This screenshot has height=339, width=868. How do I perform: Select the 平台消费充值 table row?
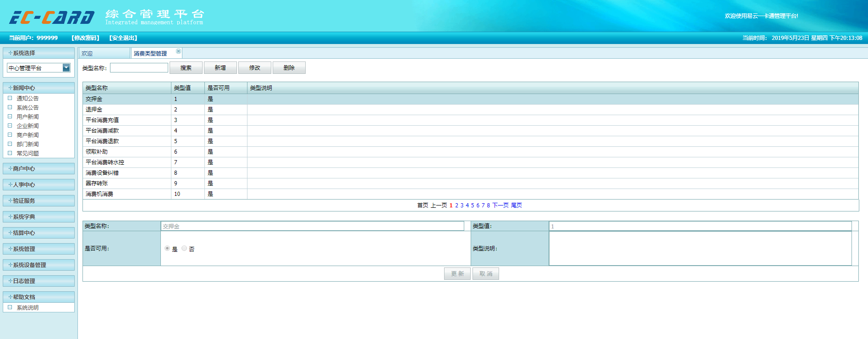click(x=470, y=120)
